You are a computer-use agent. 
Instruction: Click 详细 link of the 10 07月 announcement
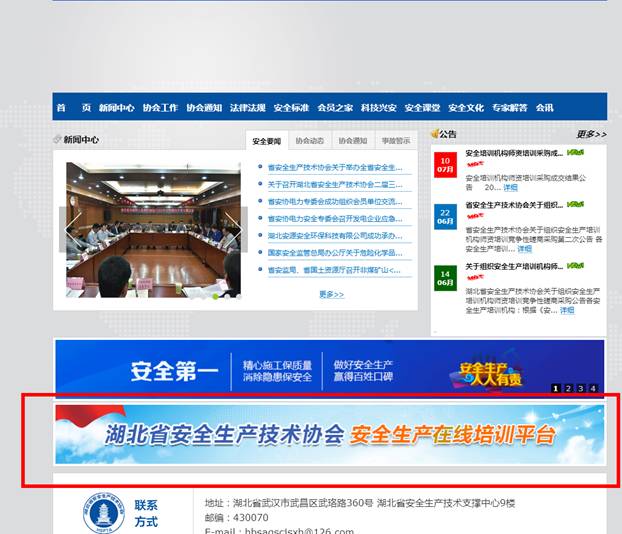tap(511, 187)
